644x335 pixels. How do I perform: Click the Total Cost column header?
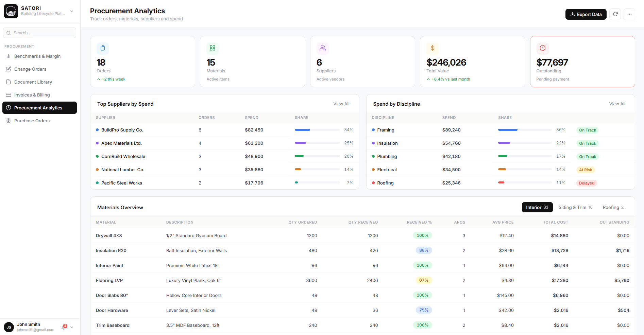(x=555, y=222)
